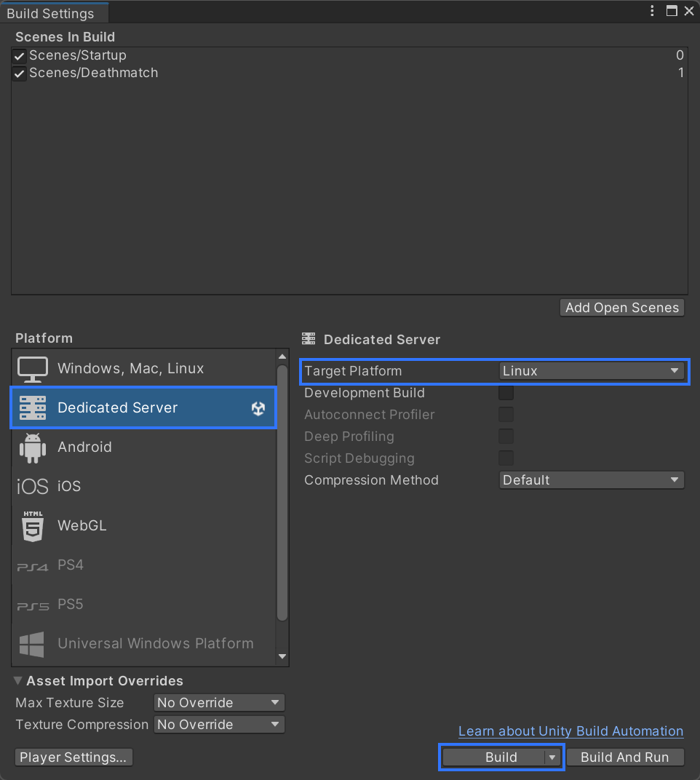Select the iOS platform
This screenshot has width=700, height=780.
144,486
